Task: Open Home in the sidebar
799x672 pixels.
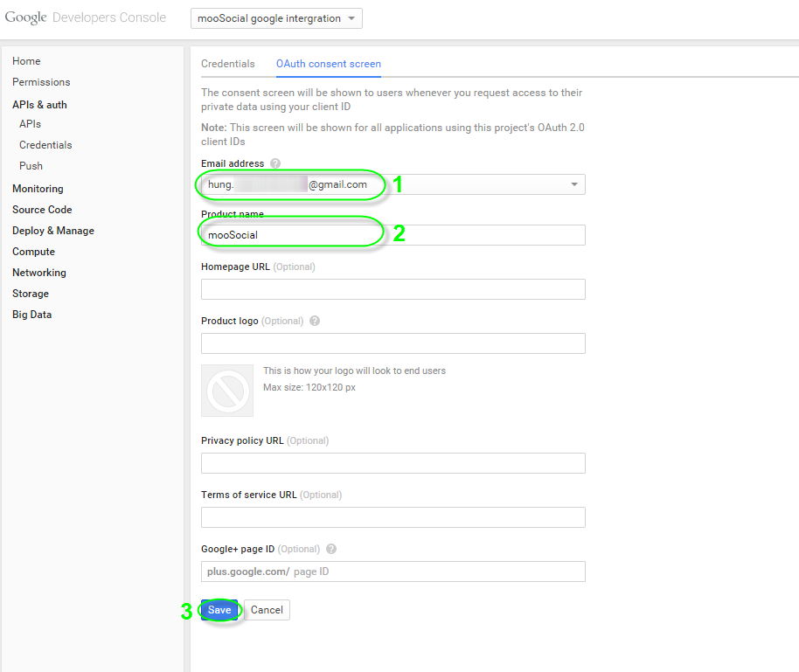Action: coord(26,61)
